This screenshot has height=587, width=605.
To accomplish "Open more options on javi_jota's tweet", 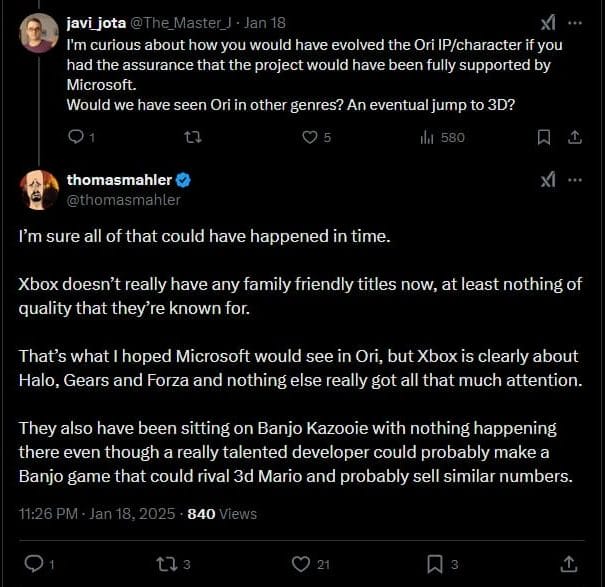I will tap(575, 22).
